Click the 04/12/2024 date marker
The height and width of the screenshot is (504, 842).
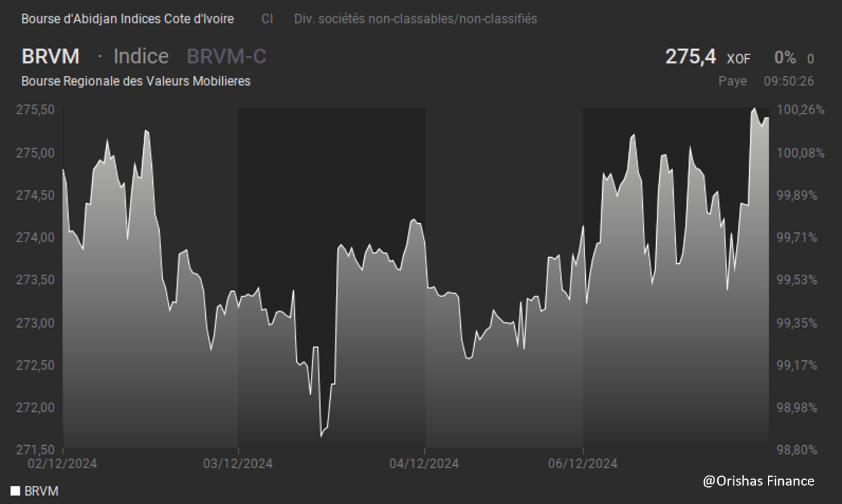(x=424, y=463)
